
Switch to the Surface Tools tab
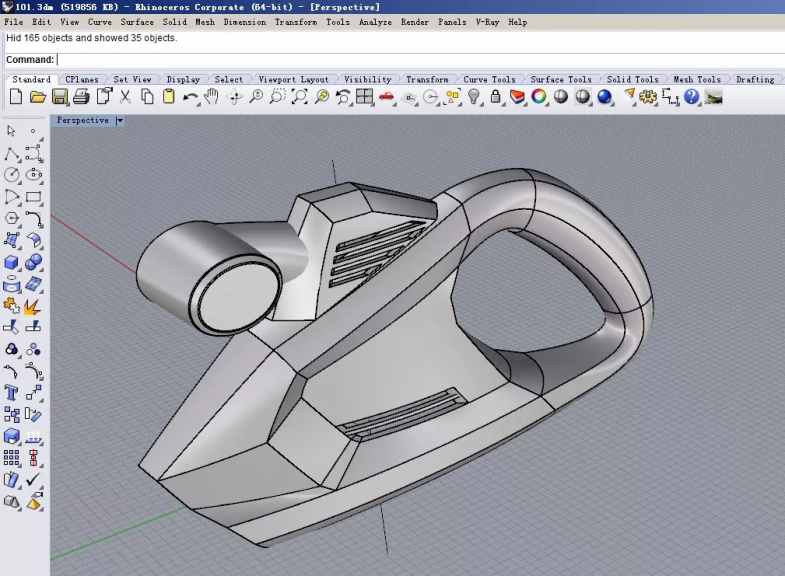[x=560, y=79]
